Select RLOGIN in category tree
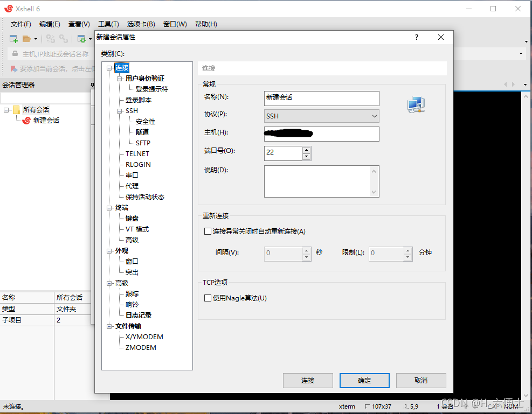This screenshot has height=414, width=532. [x=138, y=165]
